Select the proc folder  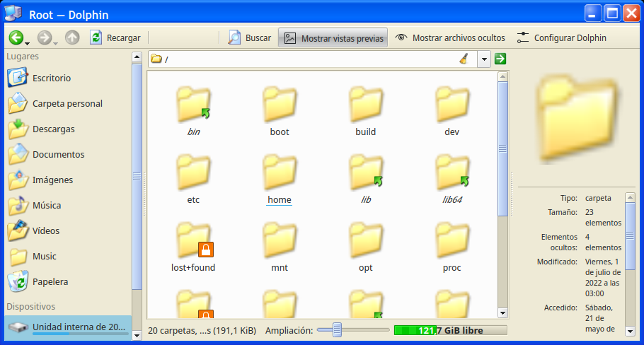(452, 247)
